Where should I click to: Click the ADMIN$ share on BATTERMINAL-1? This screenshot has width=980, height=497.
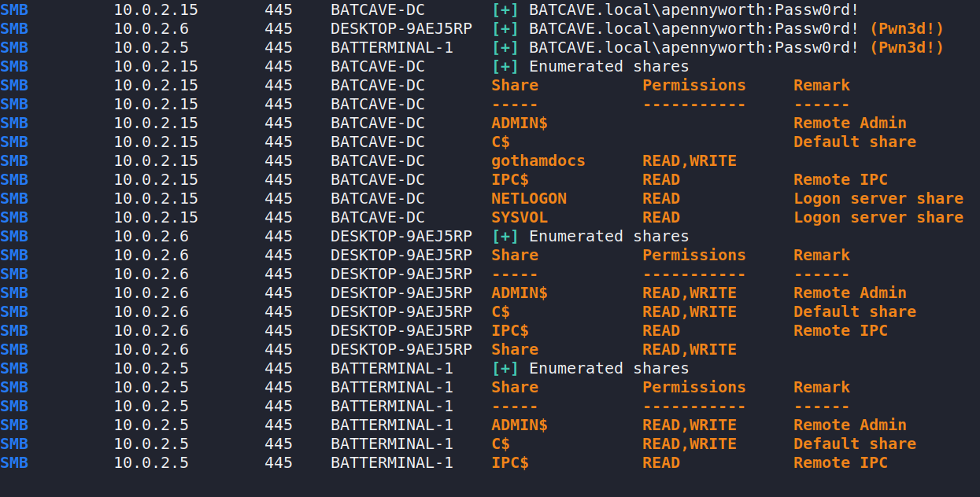coord(519,425)
